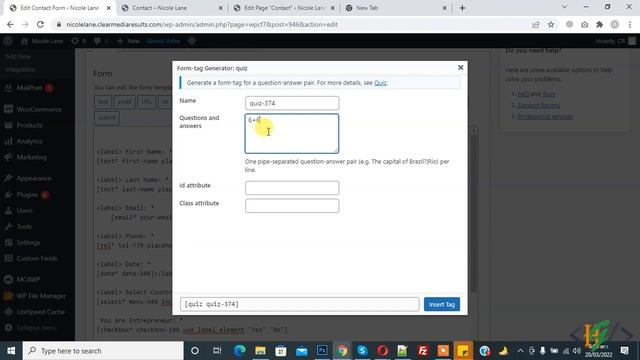Image resolution: width=640 pixels, height=360 pixels.
Task: Open Photoshop from the taskbar
Action: point(322,351)
